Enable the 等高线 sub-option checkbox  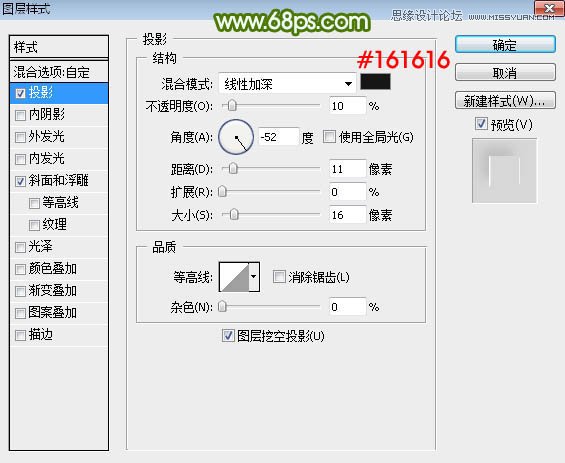tap(34, 203)
